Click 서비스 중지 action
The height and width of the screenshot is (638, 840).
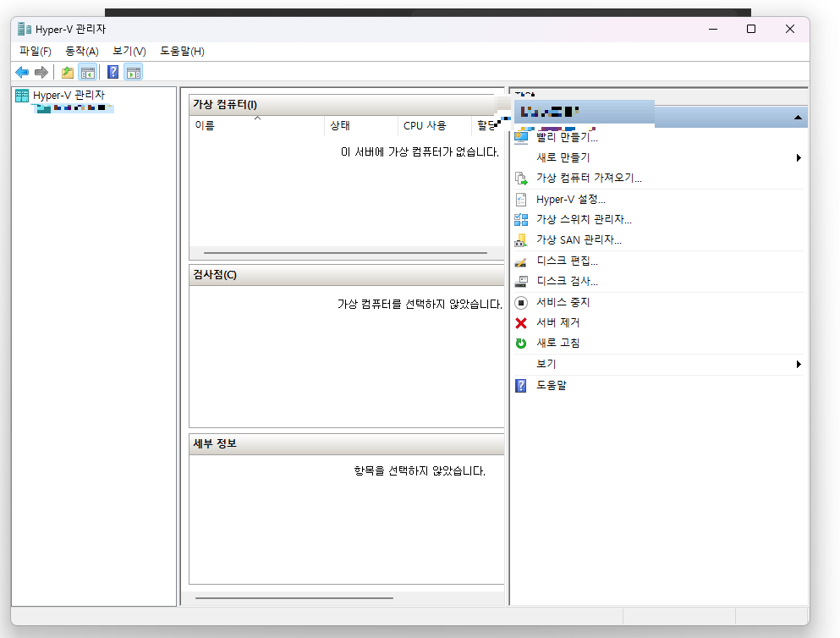pyautogui.click(x=563, y=303)
